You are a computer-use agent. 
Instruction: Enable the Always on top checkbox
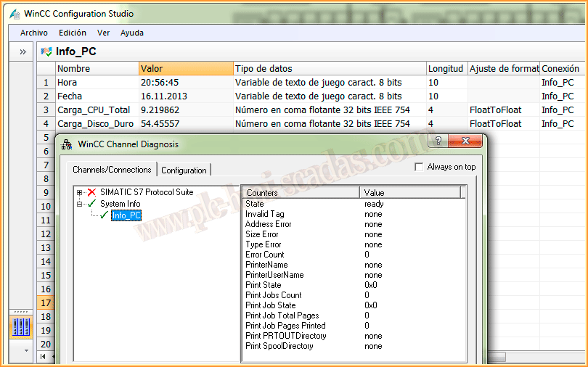(x=418, y=167)
